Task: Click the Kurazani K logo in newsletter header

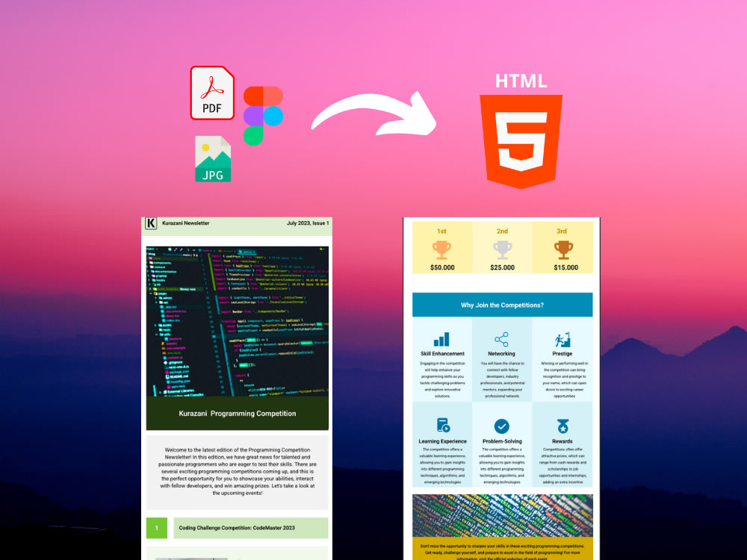Action: (x=151, y=223)
